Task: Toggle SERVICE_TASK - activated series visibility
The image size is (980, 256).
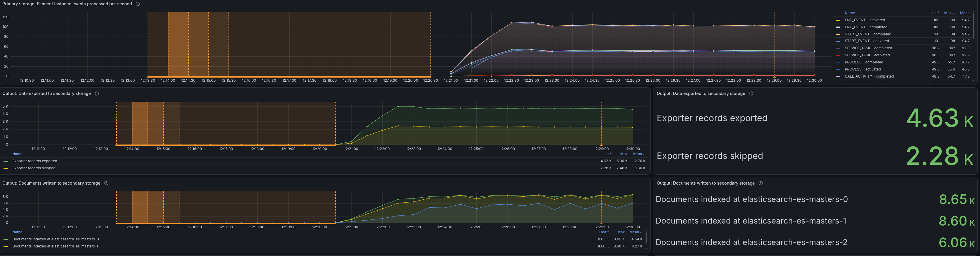Action: (x=867, y=55)
